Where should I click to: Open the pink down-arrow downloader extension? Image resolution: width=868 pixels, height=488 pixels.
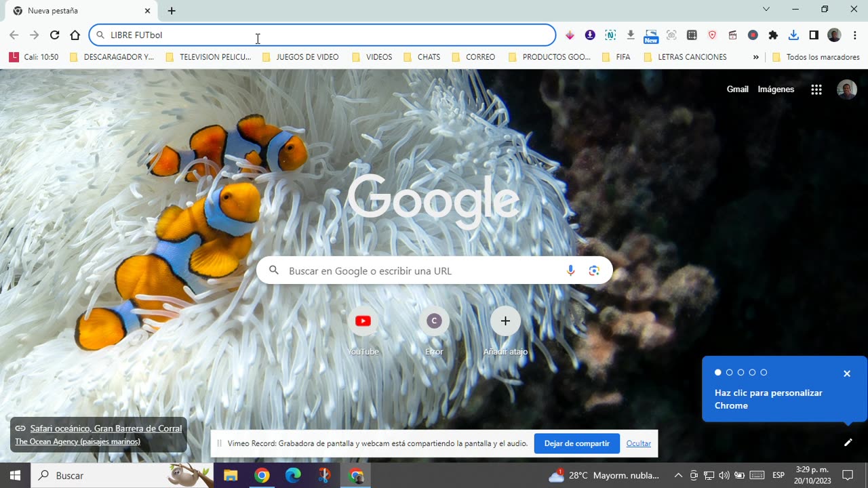(570, 35)
